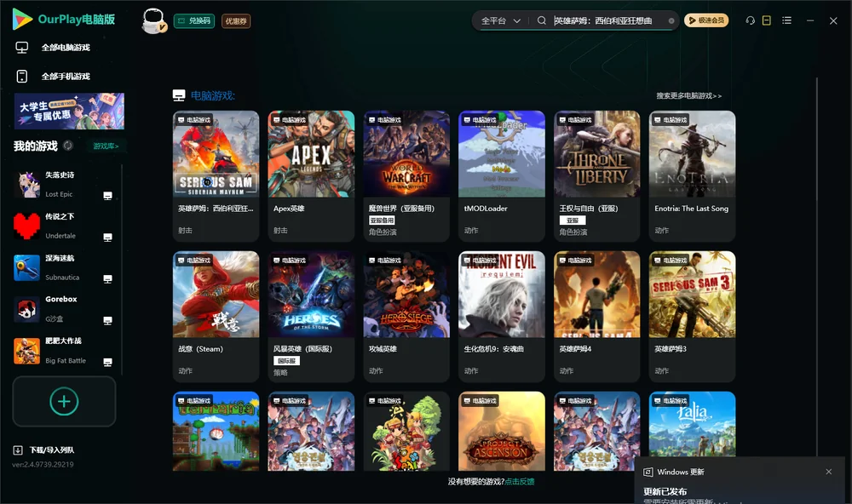Image resolution: width=852 pixels, height=504 pixels.
Task: Open the 兑换码 redeem code button
Action: coord(194,20)
